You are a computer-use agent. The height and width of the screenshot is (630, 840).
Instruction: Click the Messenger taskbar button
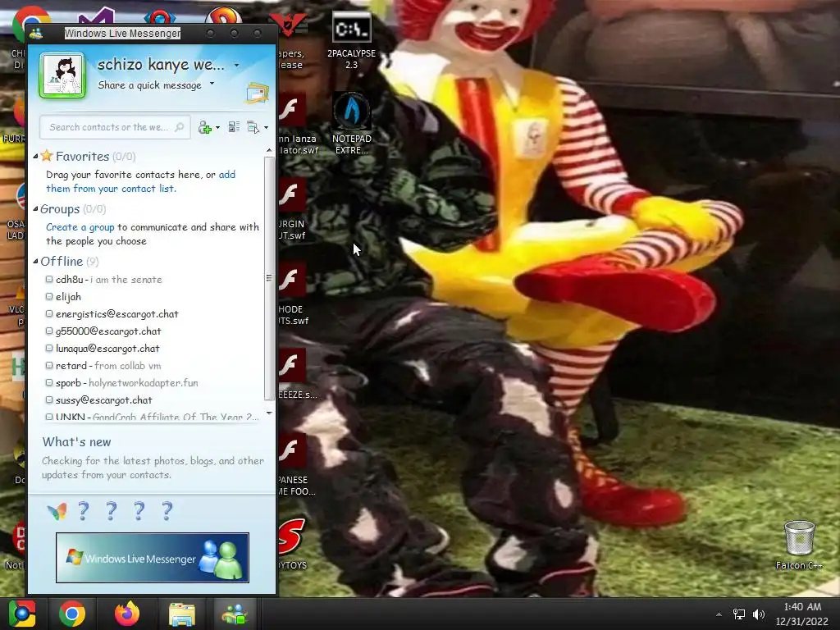[235, 614]
